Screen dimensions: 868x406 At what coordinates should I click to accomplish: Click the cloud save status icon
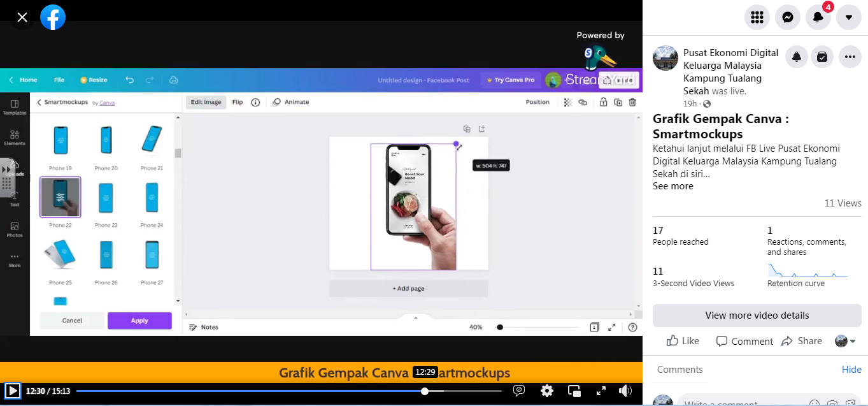point(174,80)
